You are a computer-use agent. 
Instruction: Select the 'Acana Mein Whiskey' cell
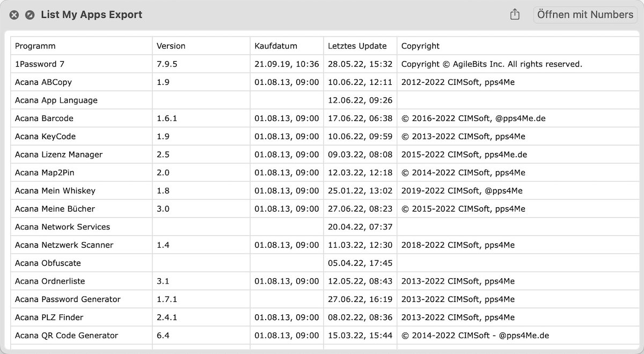[82, 191]
